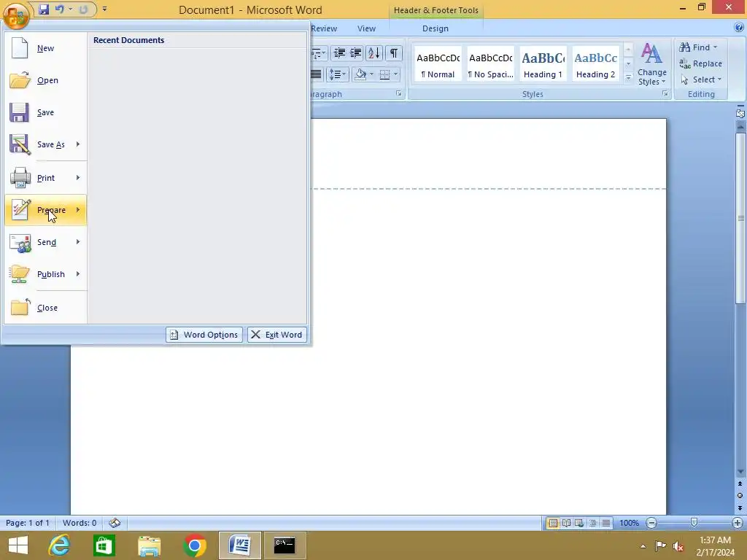747x560 pixels.
Task: Switch to Outline view
Action: click(x=592, y=523)
